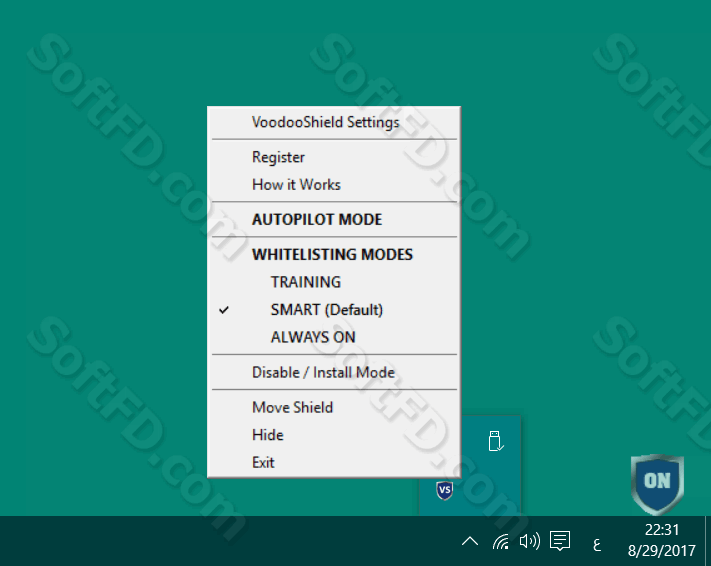This screenshot has height=566, width=711.
Task: Click Show desktop strip at taskbar end
Action: 708,541
